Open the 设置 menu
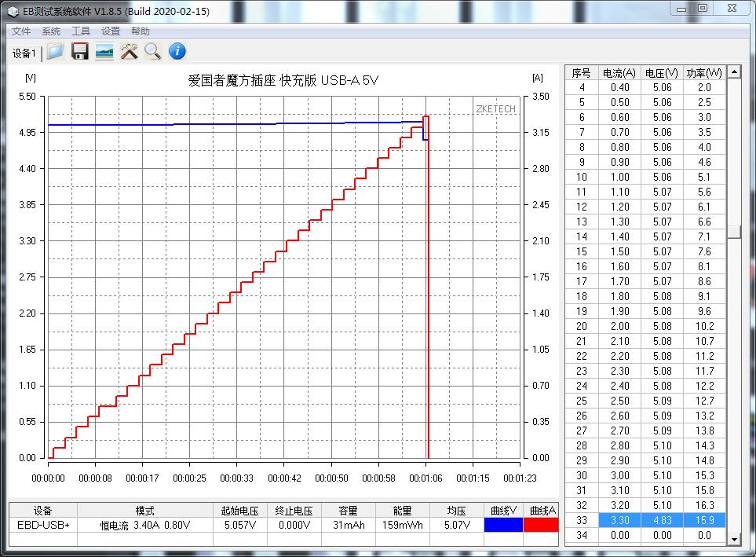The width and height of the screenshot is (756, 557). pyautogui.click(x=111, y=31)
